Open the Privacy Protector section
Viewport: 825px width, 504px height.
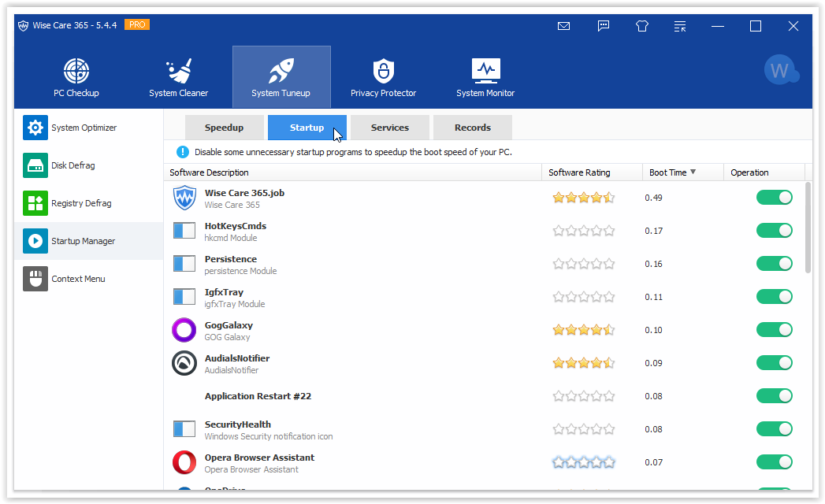(383, 77)
